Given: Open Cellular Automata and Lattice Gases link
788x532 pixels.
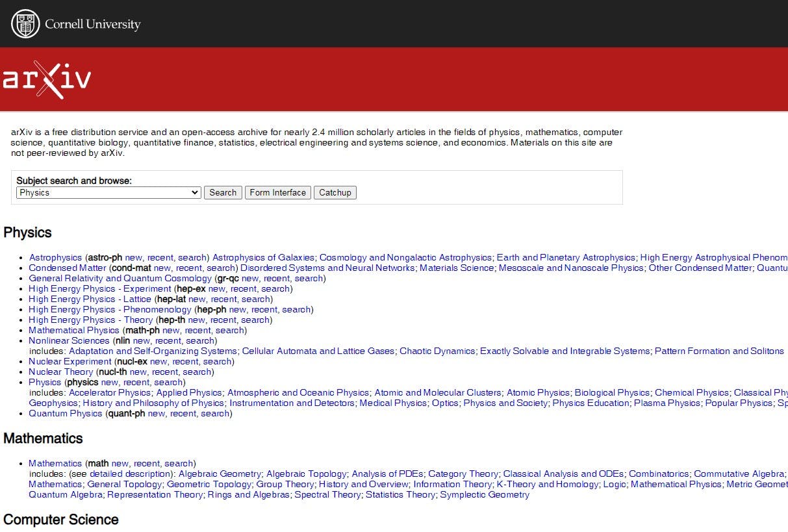Looking at the screenshot, I should (318, 351).
